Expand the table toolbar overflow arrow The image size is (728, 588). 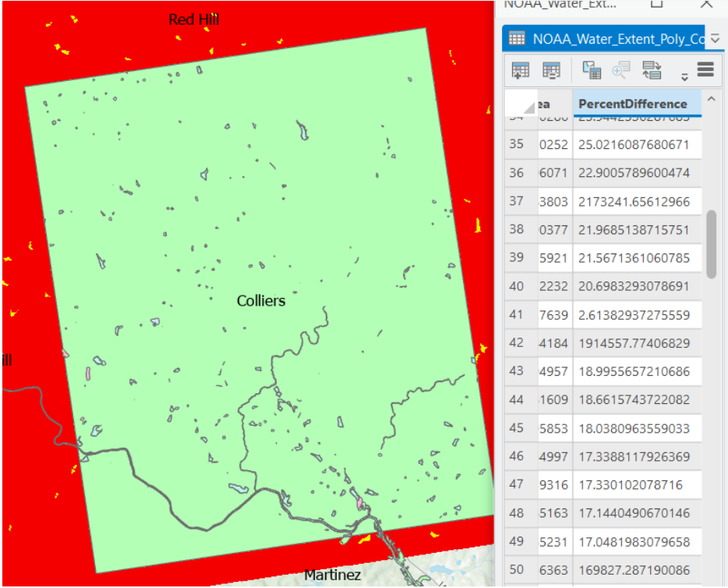(x=684, y=76)
